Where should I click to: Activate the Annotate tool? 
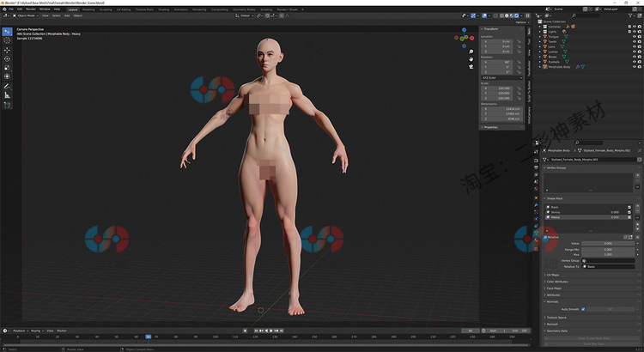click(7, 86)
